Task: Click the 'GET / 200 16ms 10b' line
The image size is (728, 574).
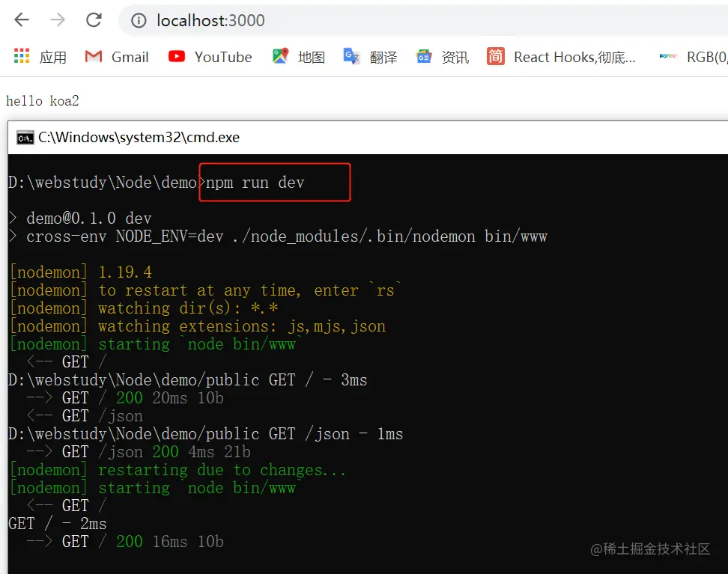Action: (x=125, y=542)
